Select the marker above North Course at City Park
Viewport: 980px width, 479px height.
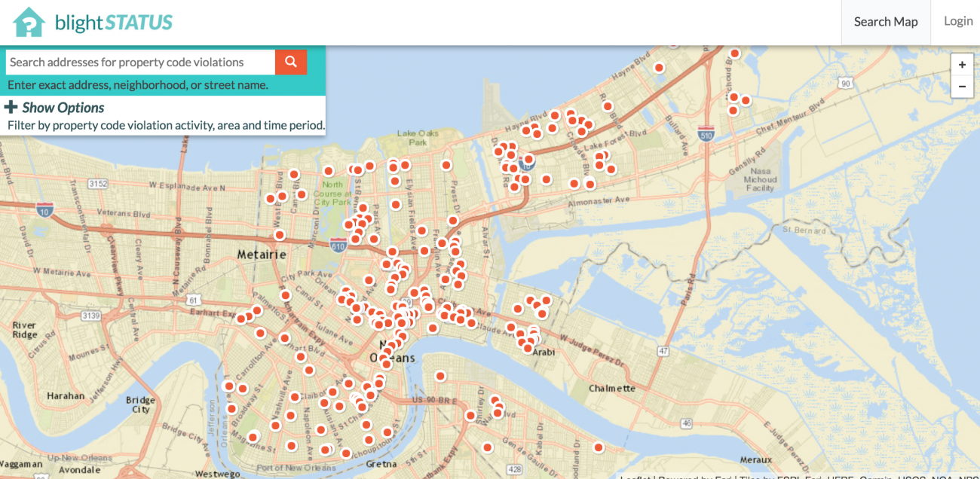point(329,171)
